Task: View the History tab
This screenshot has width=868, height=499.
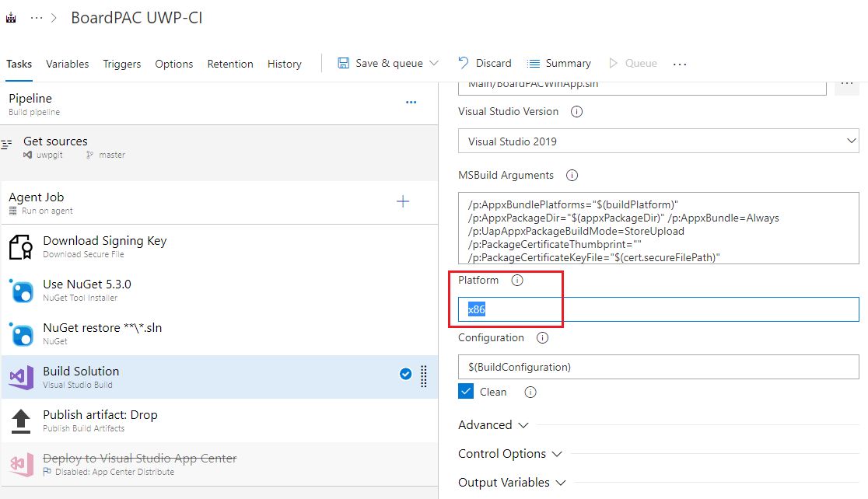Action: [x=284, y=64]
